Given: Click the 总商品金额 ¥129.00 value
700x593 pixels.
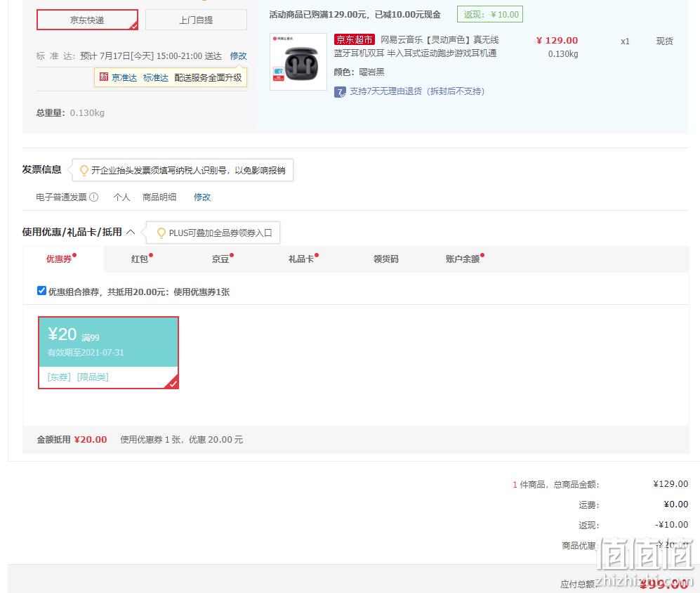Looking at the screenshot, I should click(671, 484).
